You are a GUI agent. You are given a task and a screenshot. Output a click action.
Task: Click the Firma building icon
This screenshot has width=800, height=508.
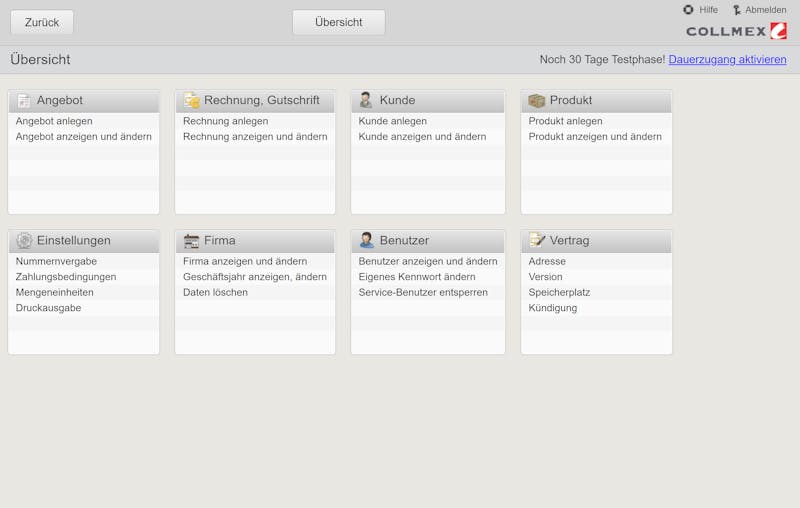191,241
